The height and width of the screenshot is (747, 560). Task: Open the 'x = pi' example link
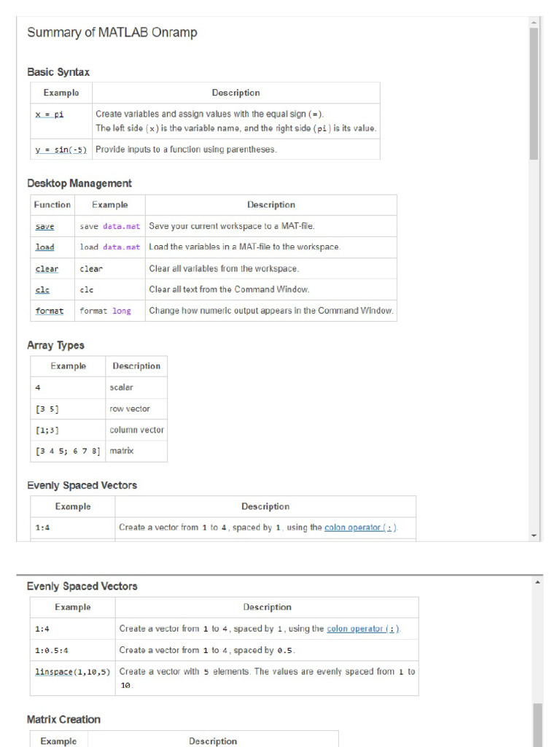(x=49, y=115)
